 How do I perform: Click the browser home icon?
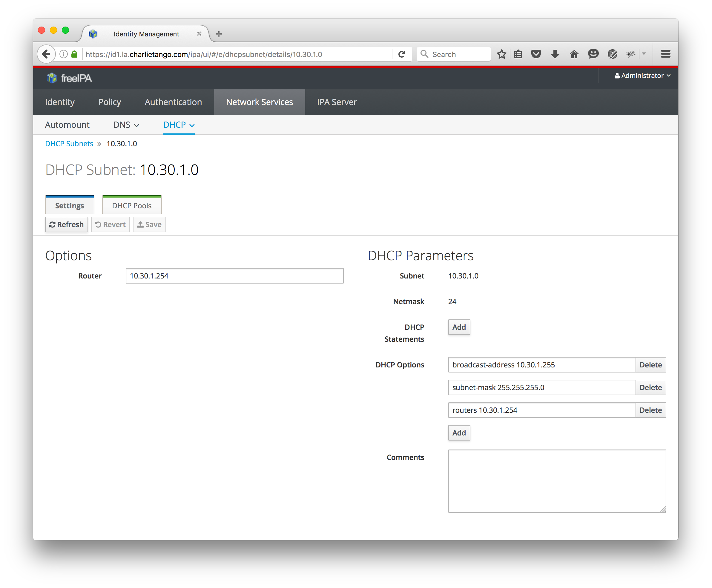click(574, 54)
